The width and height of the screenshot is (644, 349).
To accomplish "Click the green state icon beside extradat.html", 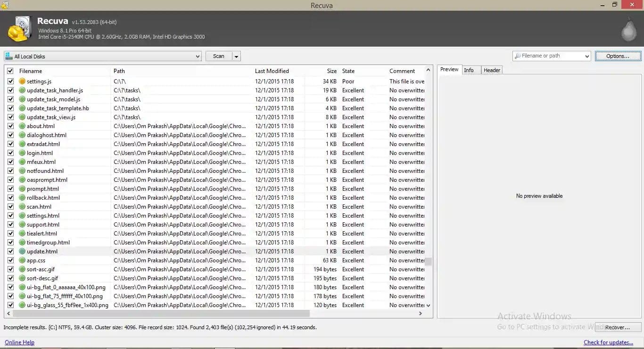I will point(22,144).
